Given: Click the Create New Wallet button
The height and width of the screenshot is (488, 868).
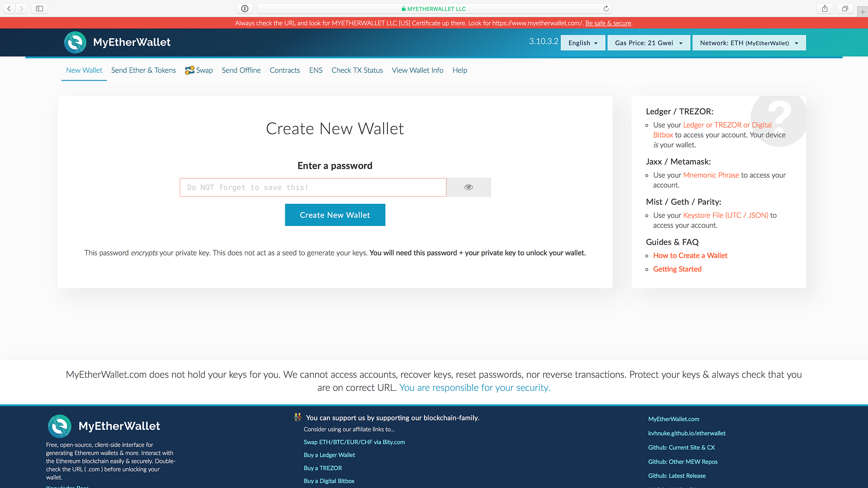Looking at the screenshot, I should coord(335,215).
